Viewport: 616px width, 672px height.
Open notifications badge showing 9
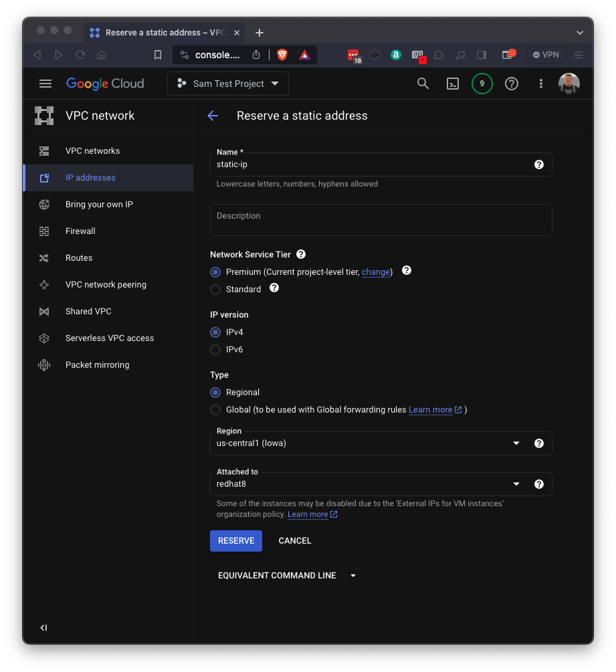point(482,84)
